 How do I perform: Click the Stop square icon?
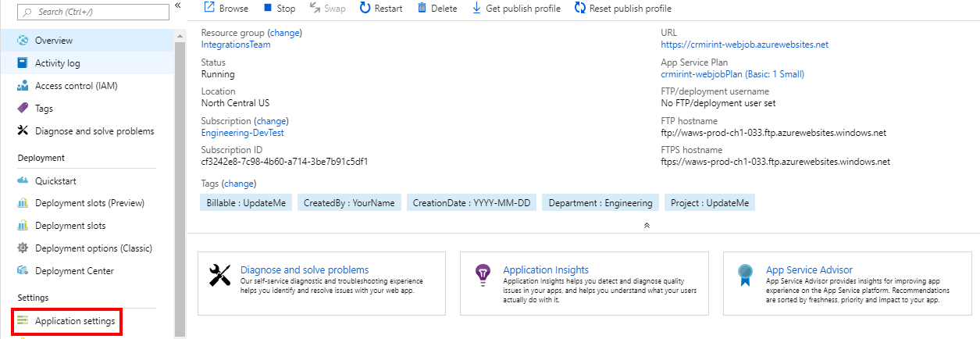[268, 8]
